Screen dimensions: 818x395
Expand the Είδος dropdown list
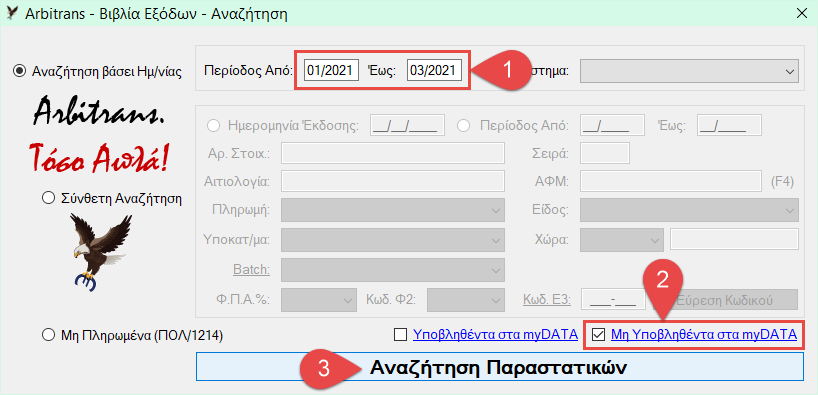pyautogui.click(x=689, y=210)
